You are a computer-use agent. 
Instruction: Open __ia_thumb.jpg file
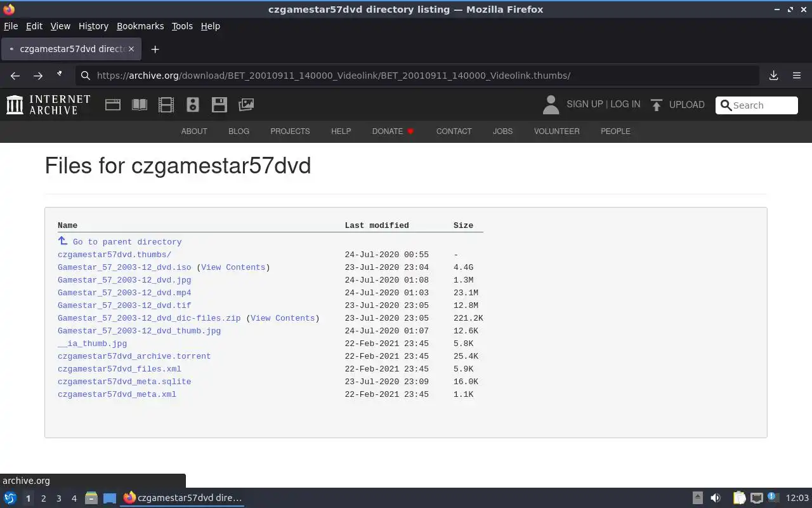coord(92,344)
